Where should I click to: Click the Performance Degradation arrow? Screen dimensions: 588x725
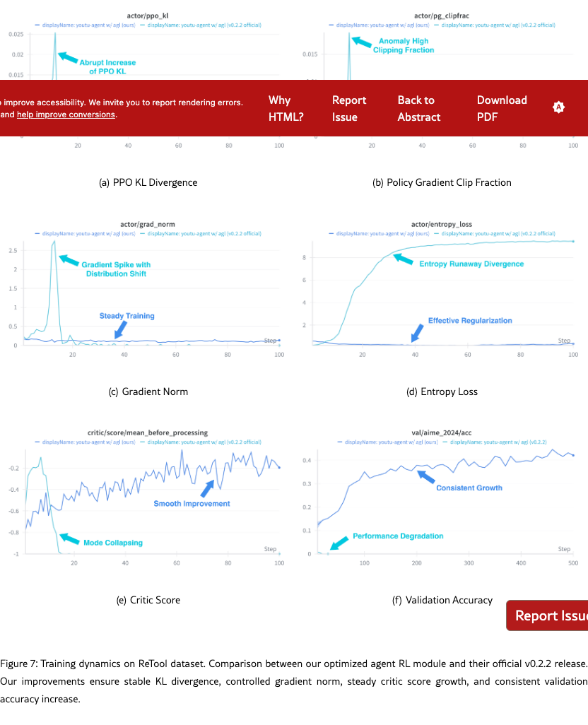pos(339,541)
